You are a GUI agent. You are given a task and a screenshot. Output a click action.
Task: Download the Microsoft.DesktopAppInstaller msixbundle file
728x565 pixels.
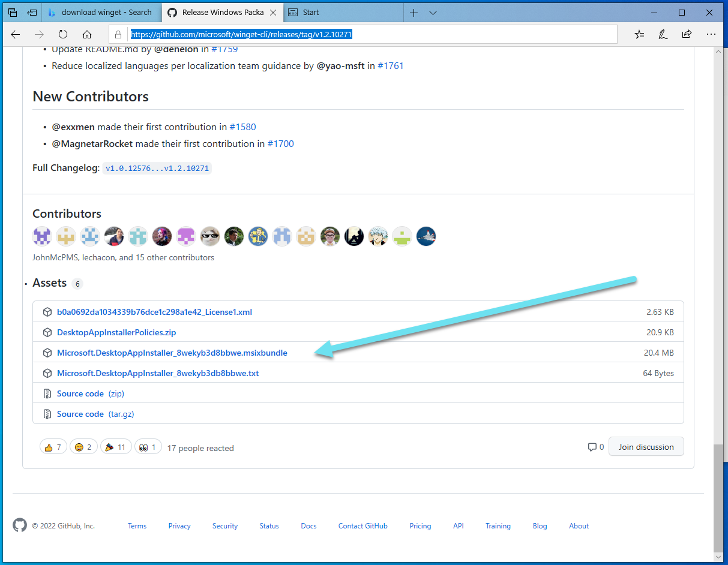172,353
